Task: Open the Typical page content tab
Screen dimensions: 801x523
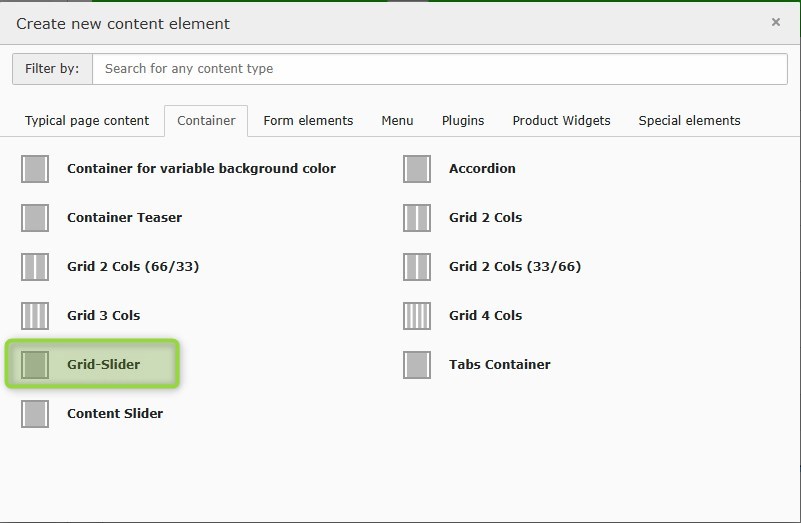Action: pyautogui.click(x=87, y=121)
